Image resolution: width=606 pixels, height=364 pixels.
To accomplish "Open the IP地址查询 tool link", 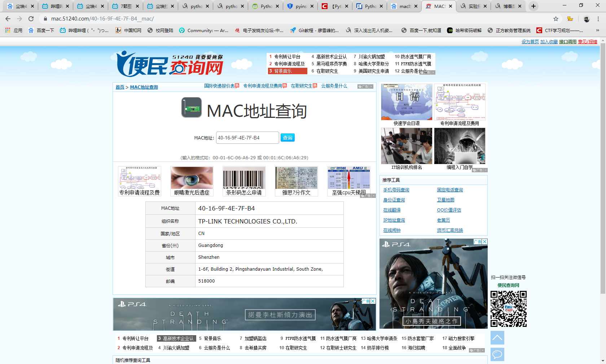I will pos(394,220).
